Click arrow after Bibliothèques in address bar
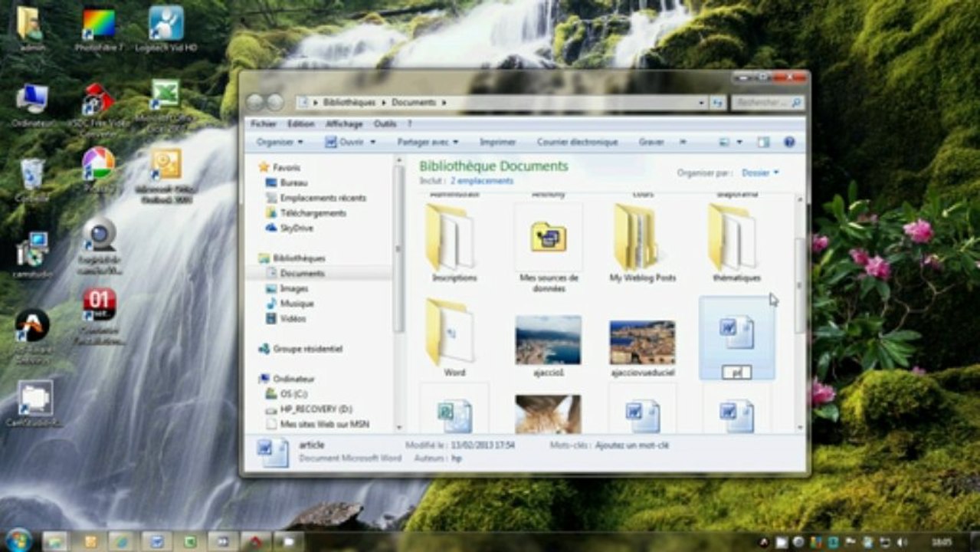Viewport: 980px width, 552px height. tap(385, 102)
